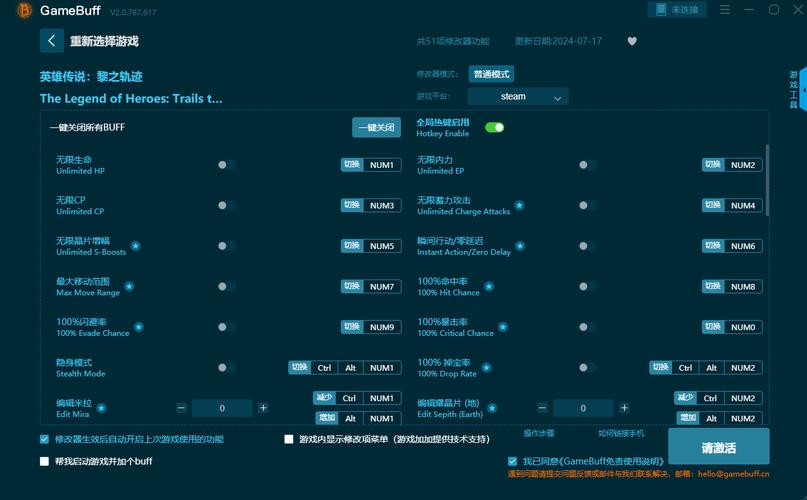This screenshot has height=500, width=807.
Task: Enable the 100% Critical Chance toggle
Action: click(587, 327)
